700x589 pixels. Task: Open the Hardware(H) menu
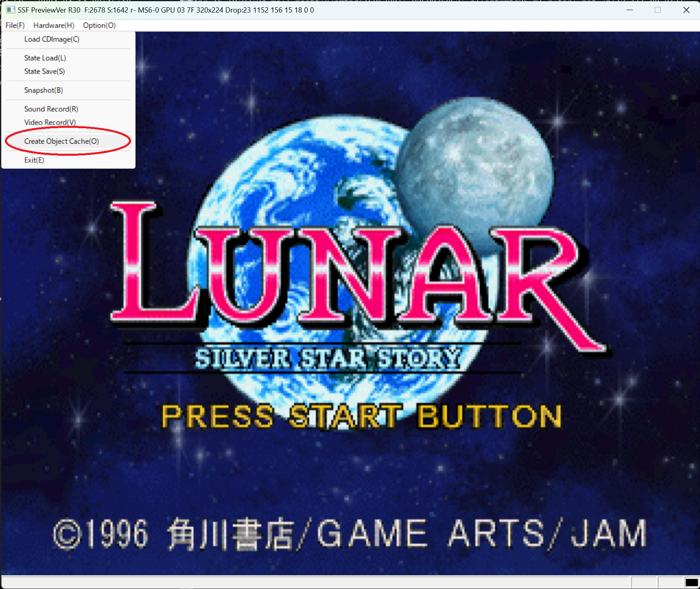54,25
